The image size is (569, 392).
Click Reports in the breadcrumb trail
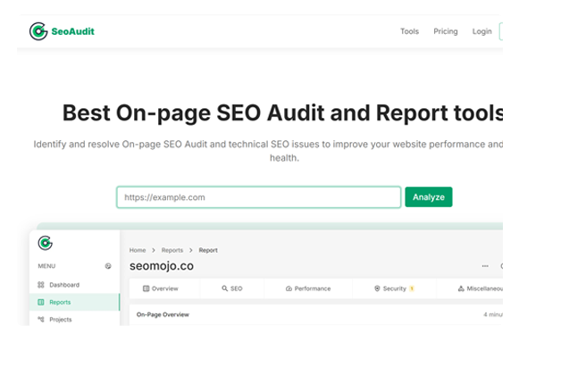pos(173,251)
